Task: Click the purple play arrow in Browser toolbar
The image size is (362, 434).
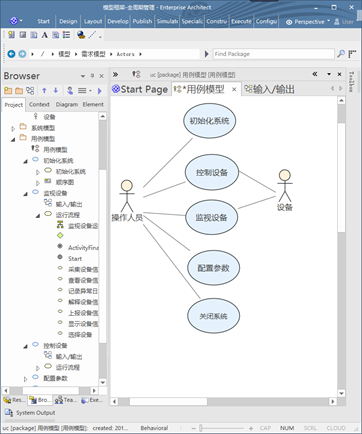Action: tap(99, 91)
